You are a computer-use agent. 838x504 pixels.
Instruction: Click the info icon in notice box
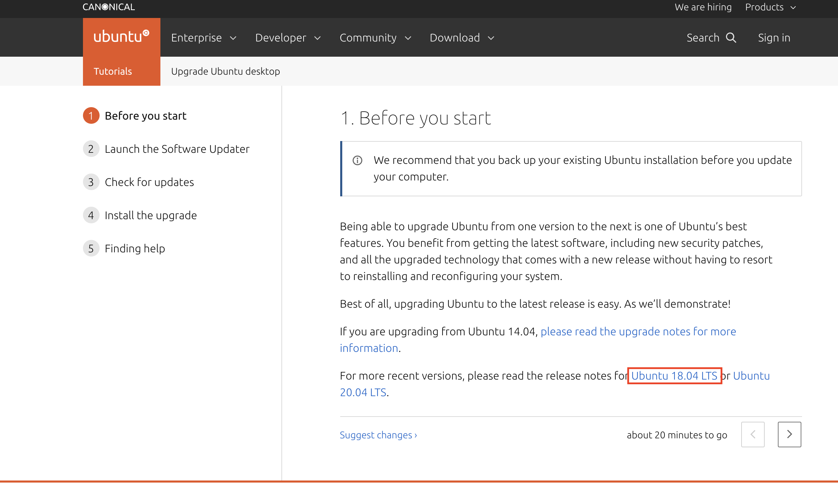coord(357,160)
